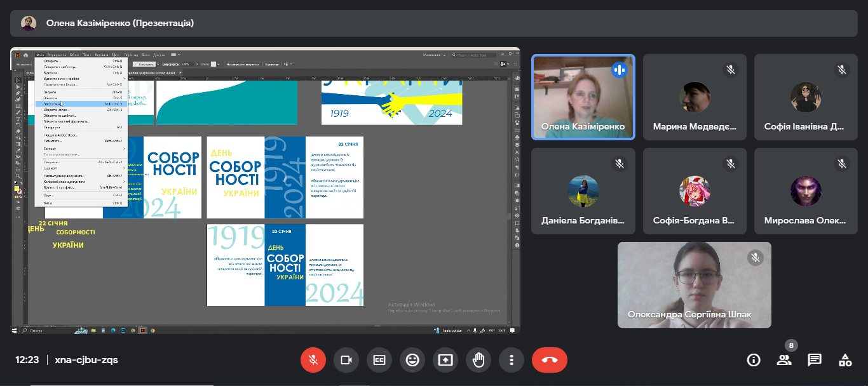Turn on captions with CC button
Screen dimensions: 868x386
point(379,360)
